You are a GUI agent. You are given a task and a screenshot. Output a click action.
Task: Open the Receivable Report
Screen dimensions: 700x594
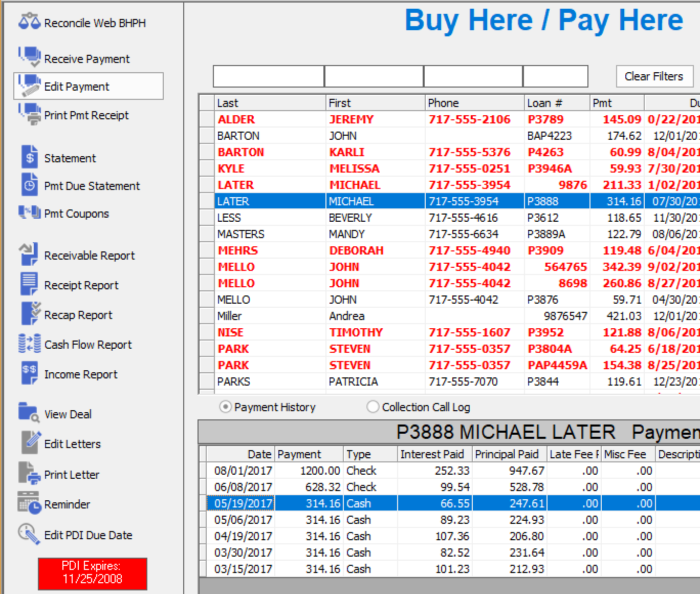click(89, 255)
